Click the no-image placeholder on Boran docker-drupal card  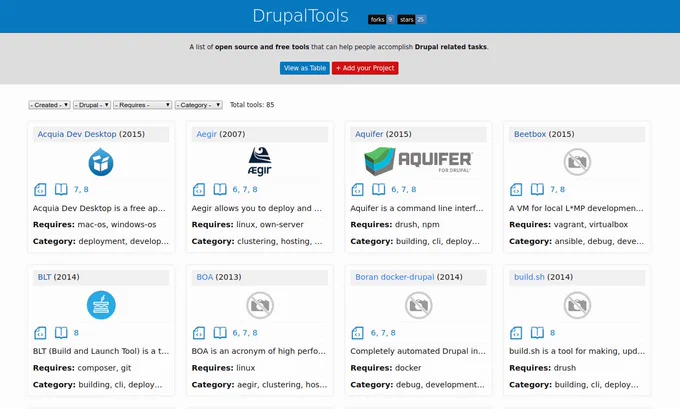[x=418, y=305]
